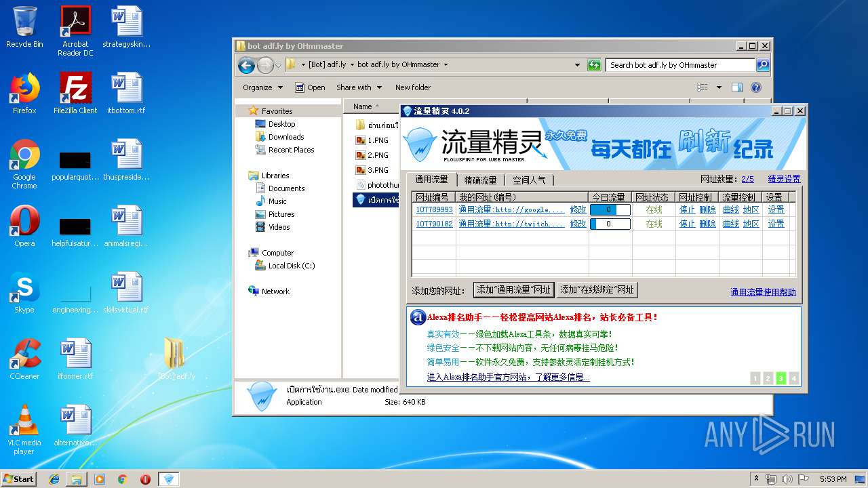The width and height of the screenshot is (868, 488).
Task: Toggle the Explorer preview pane icon
Action: 737,87
